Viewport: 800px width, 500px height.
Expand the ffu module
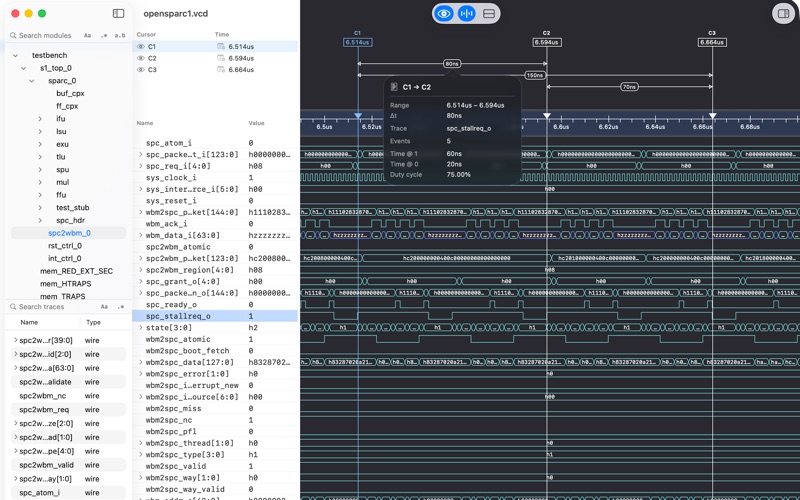pyautogui.click(x=40, y=195)
